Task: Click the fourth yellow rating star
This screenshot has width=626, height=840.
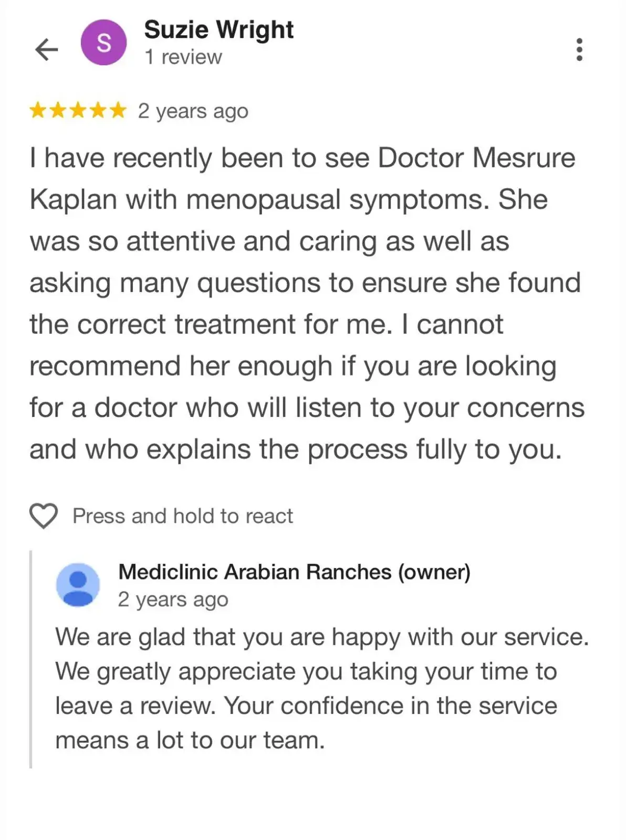Action: (98, 111)
